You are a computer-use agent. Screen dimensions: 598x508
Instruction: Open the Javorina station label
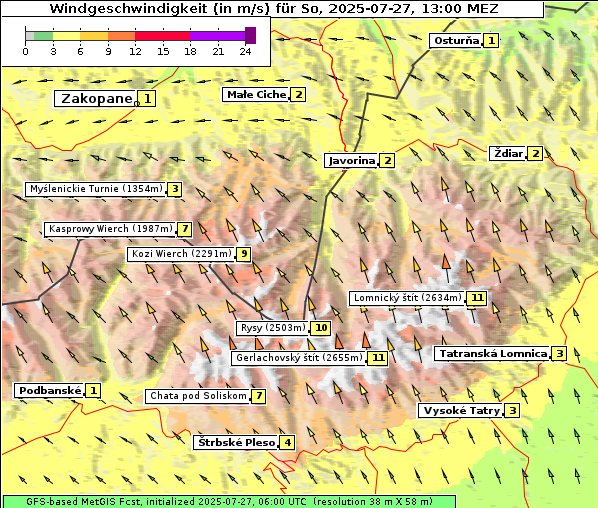coord(352,161)
